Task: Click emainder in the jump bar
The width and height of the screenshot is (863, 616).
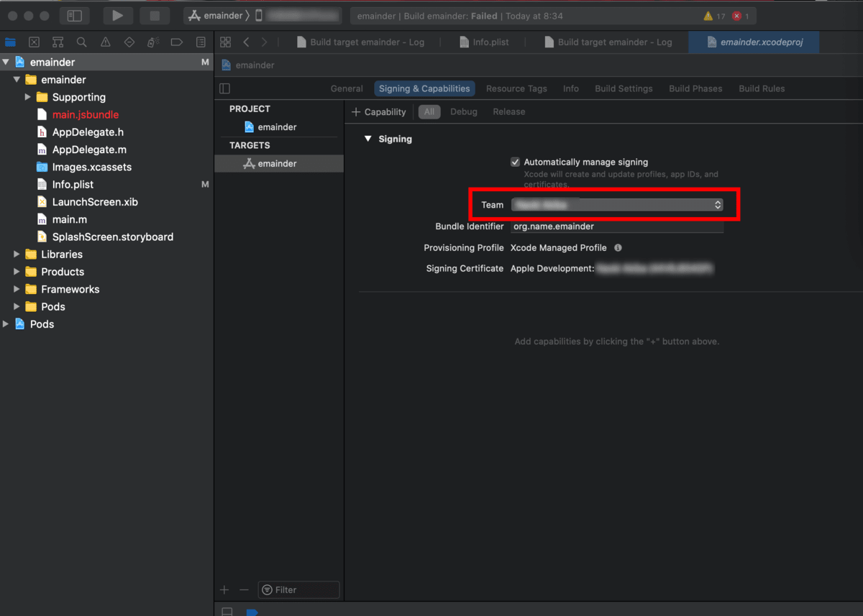Action: 248,65
